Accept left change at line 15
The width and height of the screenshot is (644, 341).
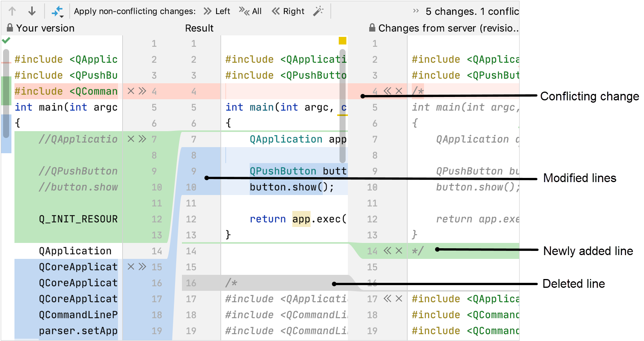coord(142,266)
